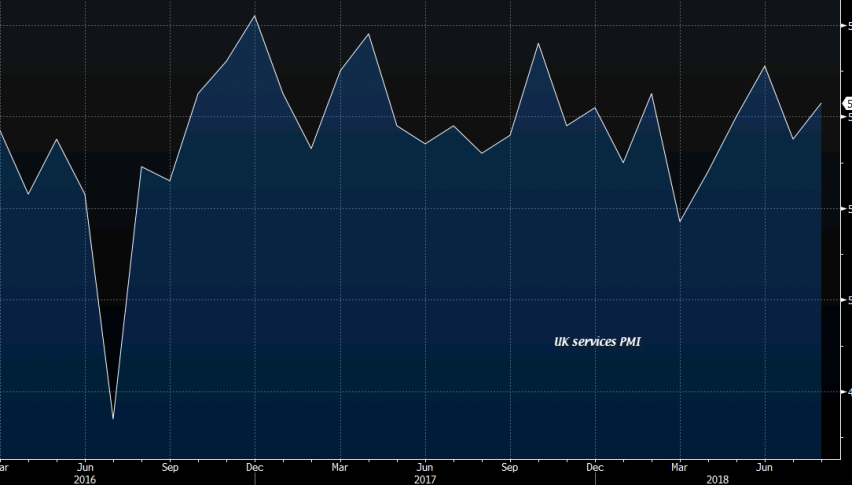Click the Mar 2017 month axis label
Viewport: 852px width, 485px height.
[x=340, y=467]
